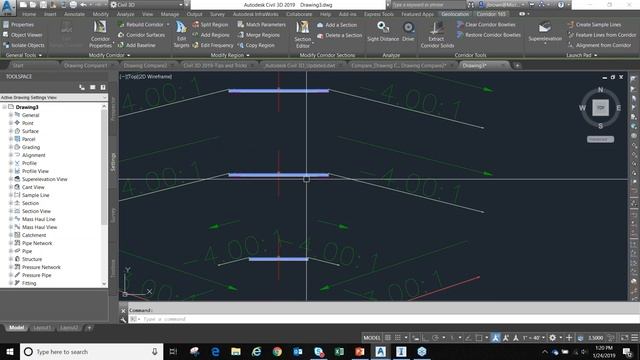
Task: Click Alignment from Corridor
Action: click(x=599, y=45)
